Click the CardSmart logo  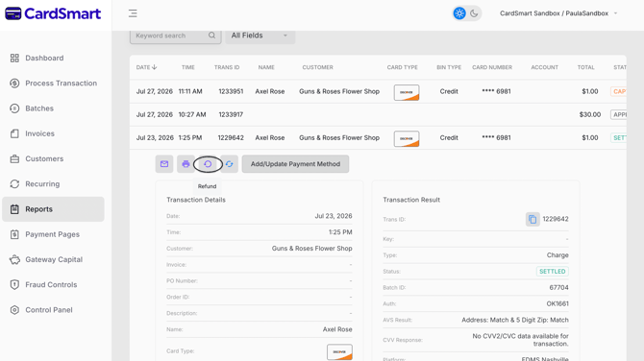[53, 13]
